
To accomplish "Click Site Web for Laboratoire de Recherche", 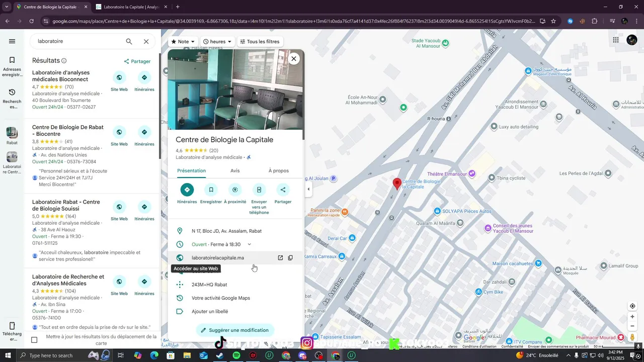I will [x=119, y=286].
